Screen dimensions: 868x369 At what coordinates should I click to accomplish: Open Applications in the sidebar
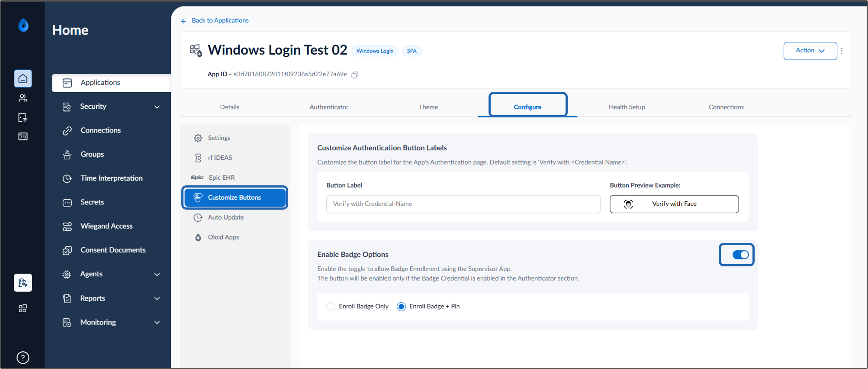pyautogui.click(x=112, y=83)
